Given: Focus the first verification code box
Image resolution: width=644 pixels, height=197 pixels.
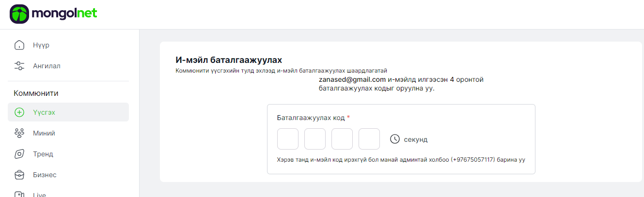Looking at the screenshot, I should 288,139.
